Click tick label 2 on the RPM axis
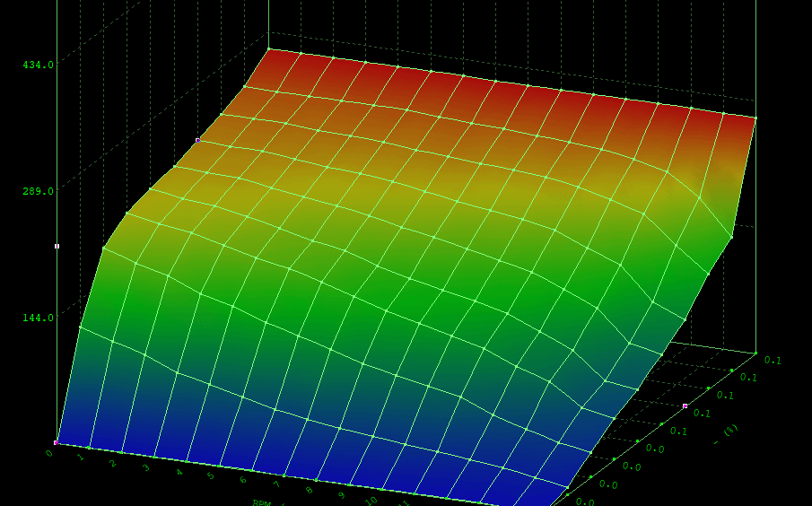The image size is (812, 506). coord(114,463)
